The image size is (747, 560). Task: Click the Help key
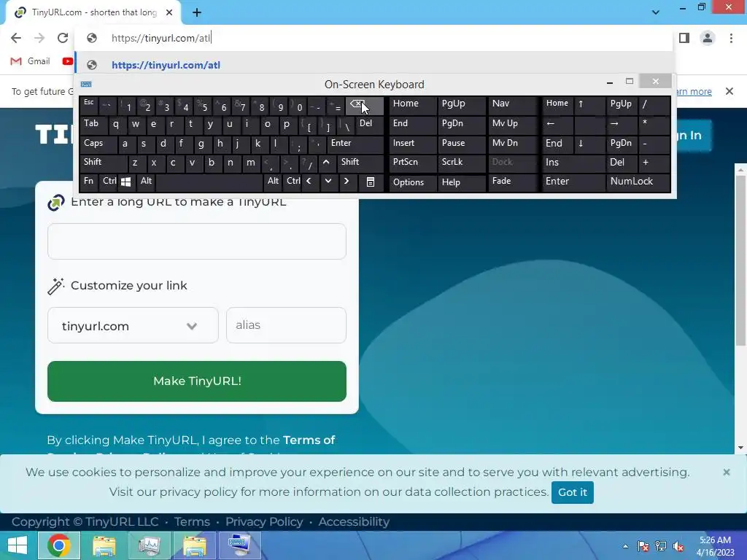click(461, 182)
